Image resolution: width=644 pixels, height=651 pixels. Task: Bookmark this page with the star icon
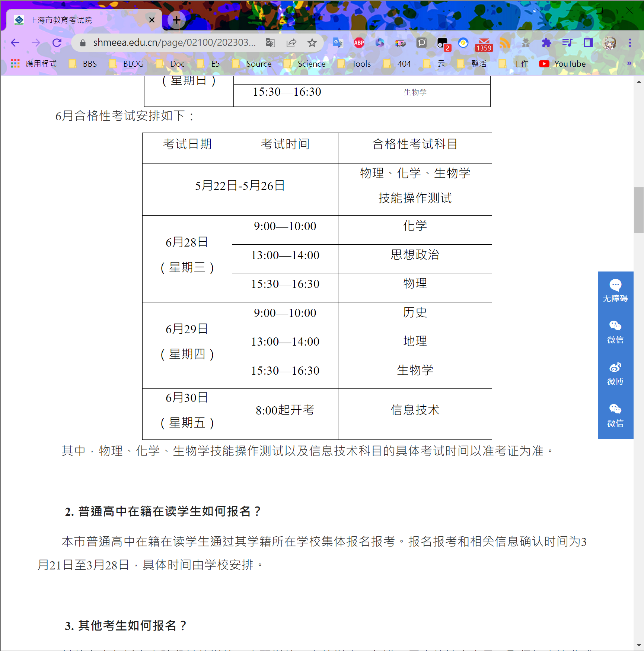(x=312, y=43)
